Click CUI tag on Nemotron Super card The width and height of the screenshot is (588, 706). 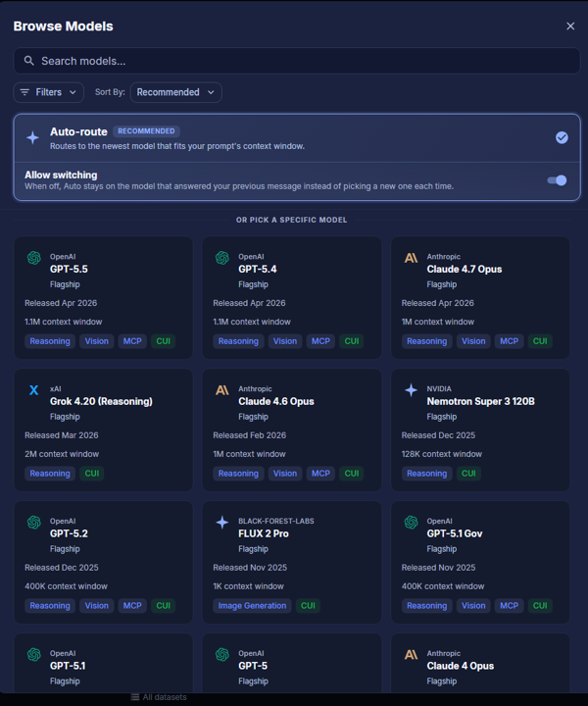click(468, 474)
